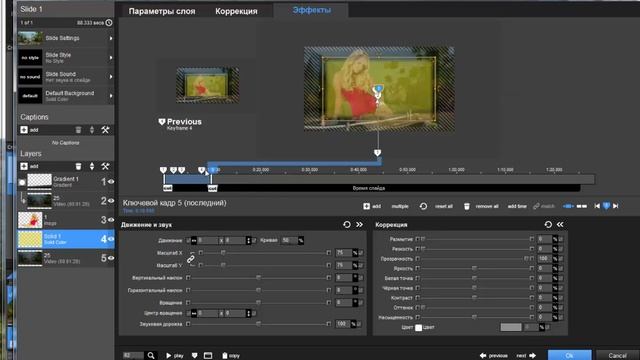Jump to previous keyframe arrow icon

[x=597, y=206]
